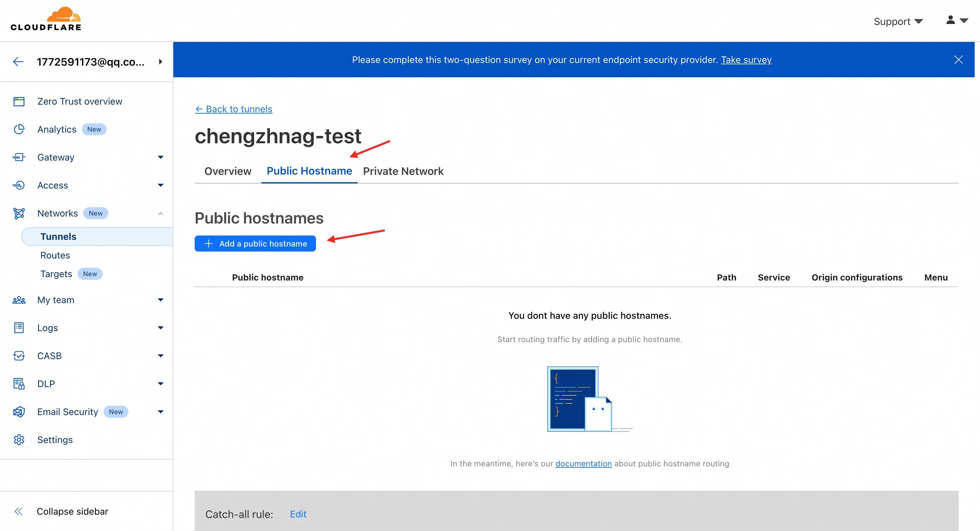Switch to the Private Network tab
Image resolution: width=980 pixels, height=531 pixels.
click(x=403, y=172)
